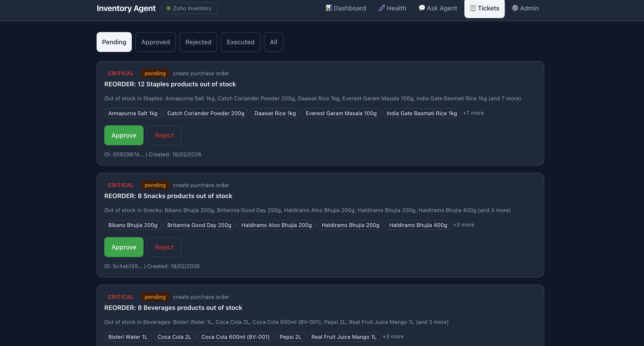Select the Annapurna Salt 1kg chip
Image resolution: width=644 pixels, height=346 pixels.
pyautogui.click(x=132, y=113)
